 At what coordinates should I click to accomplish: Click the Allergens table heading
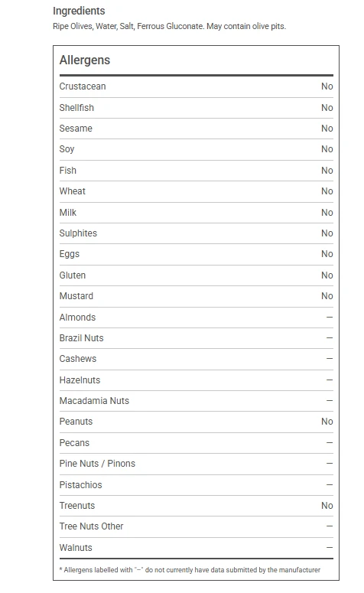point(85,60)
